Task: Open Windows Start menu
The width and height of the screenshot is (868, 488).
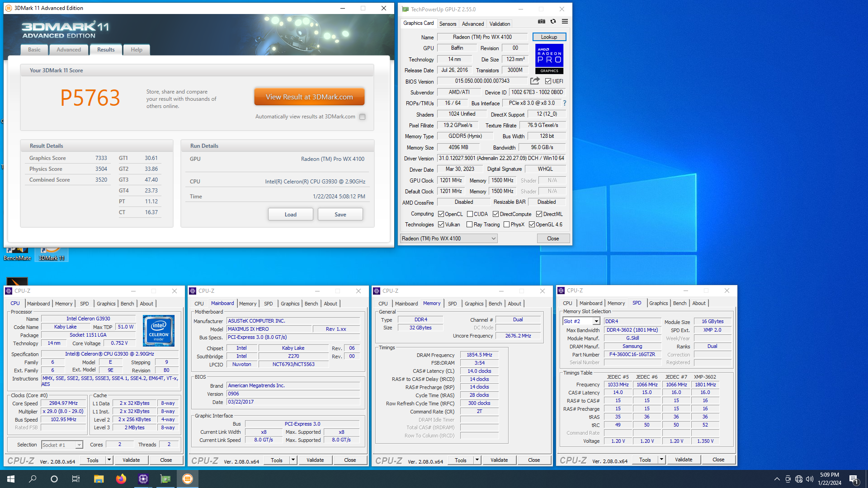Action: click(11, 479)
